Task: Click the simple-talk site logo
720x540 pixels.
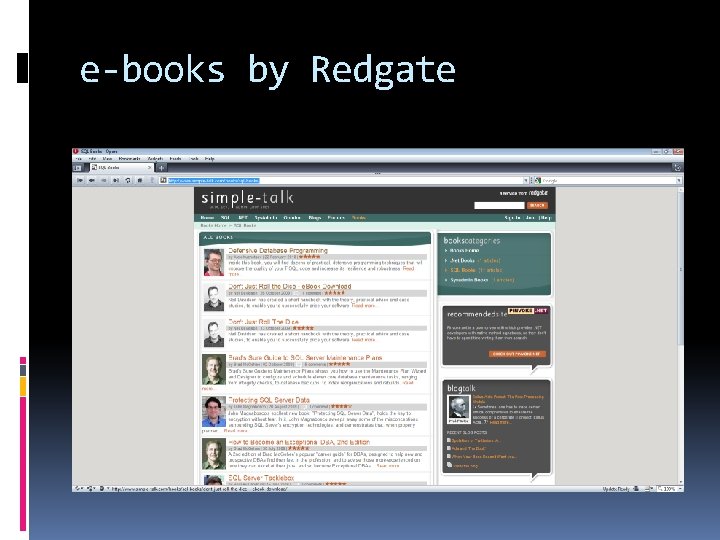Action: click(x=247, y=199)
